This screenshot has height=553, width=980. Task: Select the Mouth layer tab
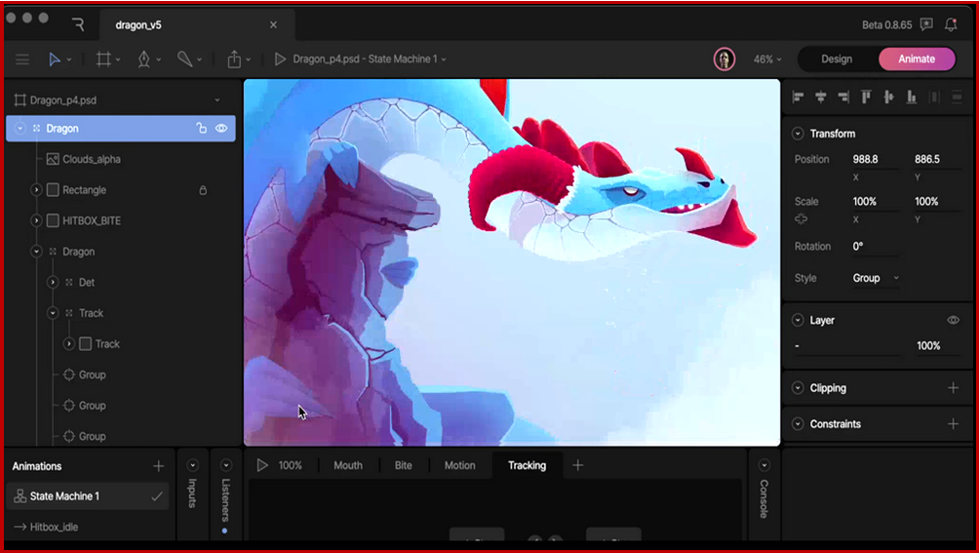click(x=347, y=465)
